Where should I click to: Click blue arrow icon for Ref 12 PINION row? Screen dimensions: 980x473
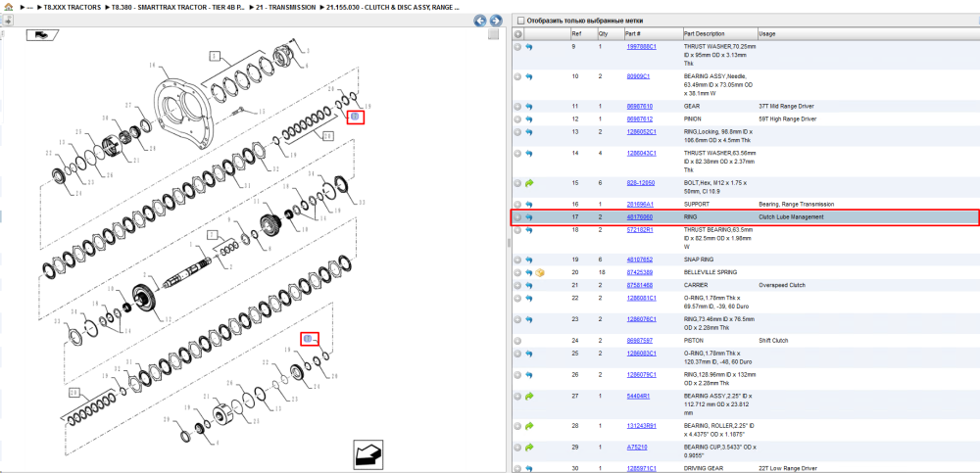point(529,118)
